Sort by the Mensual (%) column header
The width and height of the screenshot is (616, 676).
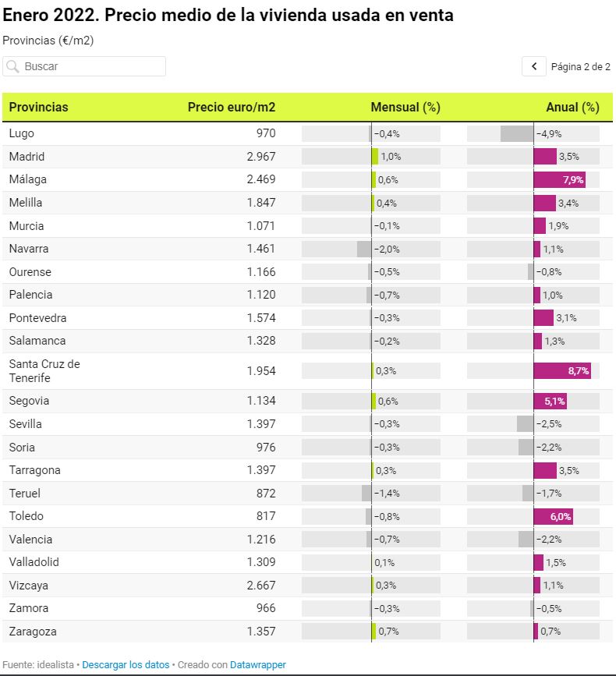click(x=405, y=108)
